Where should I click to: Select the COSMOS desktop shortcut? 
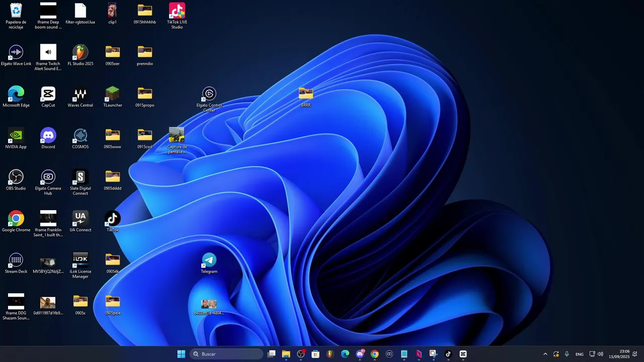tap(80, 139)
